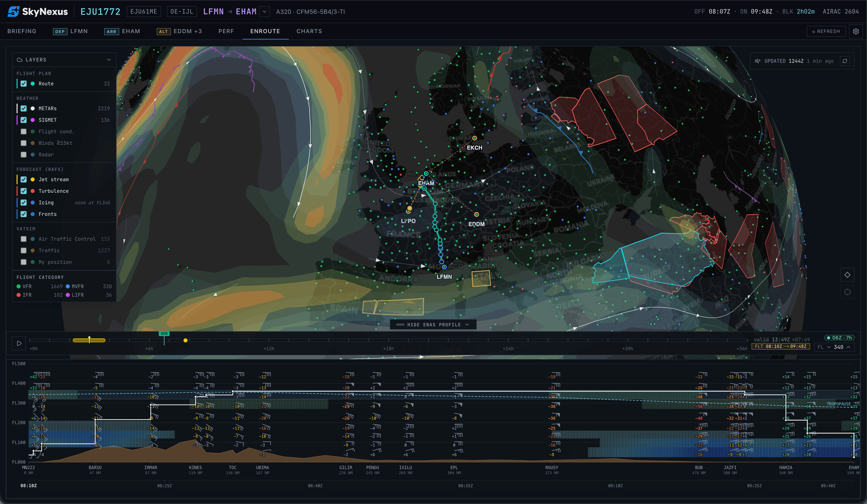Enable the Air Traffic Control checkbox

coord(24,239)
